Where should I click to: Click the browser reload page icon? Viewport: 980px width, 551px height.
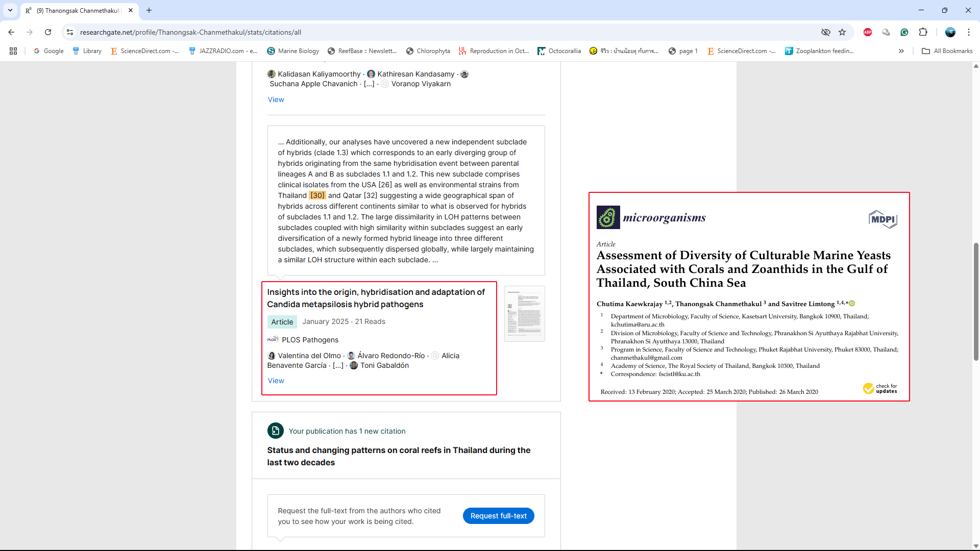(x=48, y=32)
